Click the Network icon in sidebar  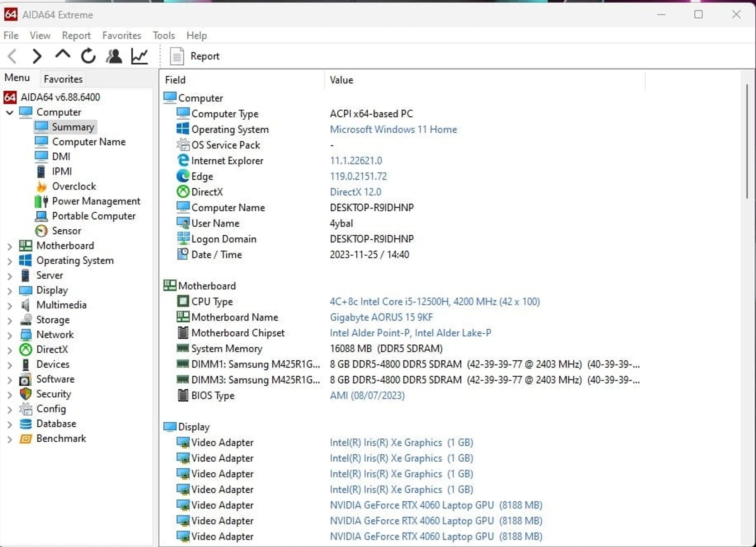(26, 334)
